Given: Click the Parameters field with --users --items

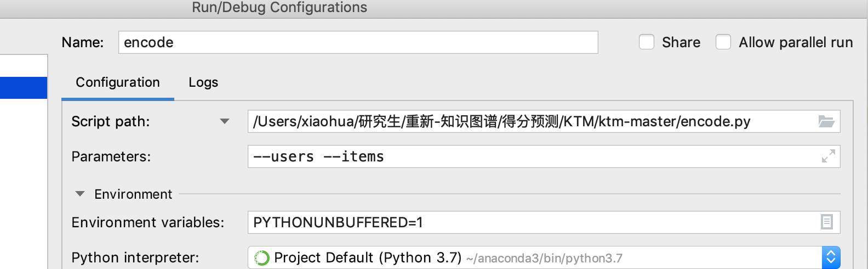Looking at the screenshot, I should 544,156.
